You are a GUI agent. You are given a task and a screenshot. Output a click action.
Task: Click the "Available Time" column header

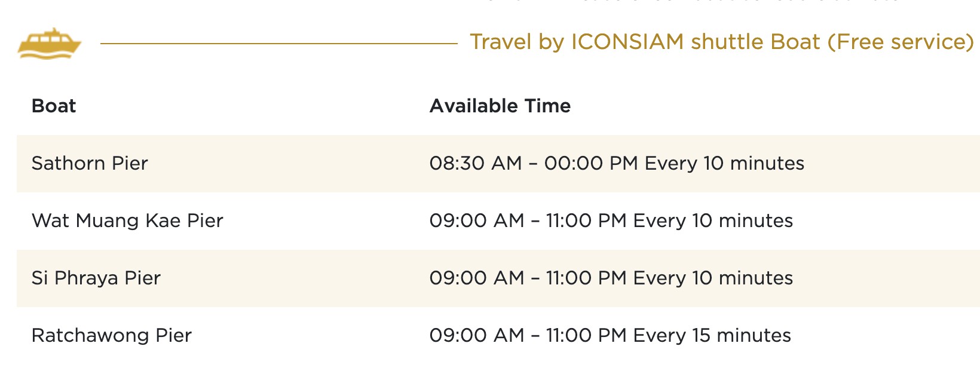coord(500,106)
